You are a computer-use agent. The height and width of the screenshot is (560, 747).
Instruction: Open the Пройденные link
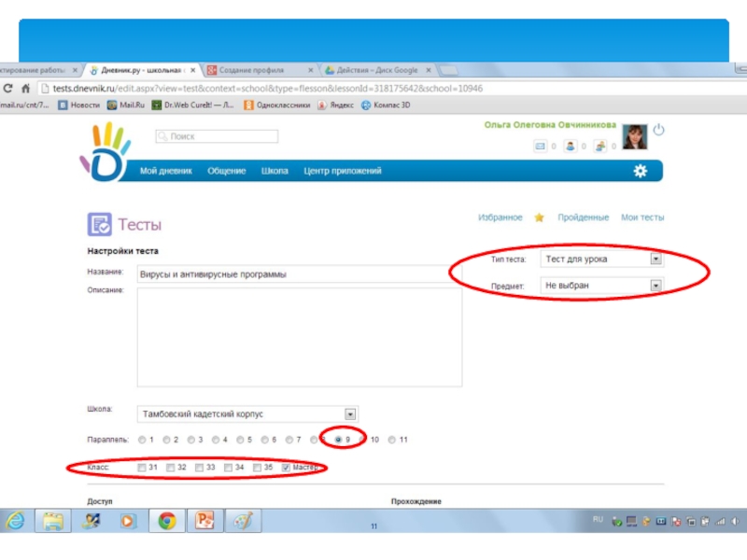(x=583, y=217)
